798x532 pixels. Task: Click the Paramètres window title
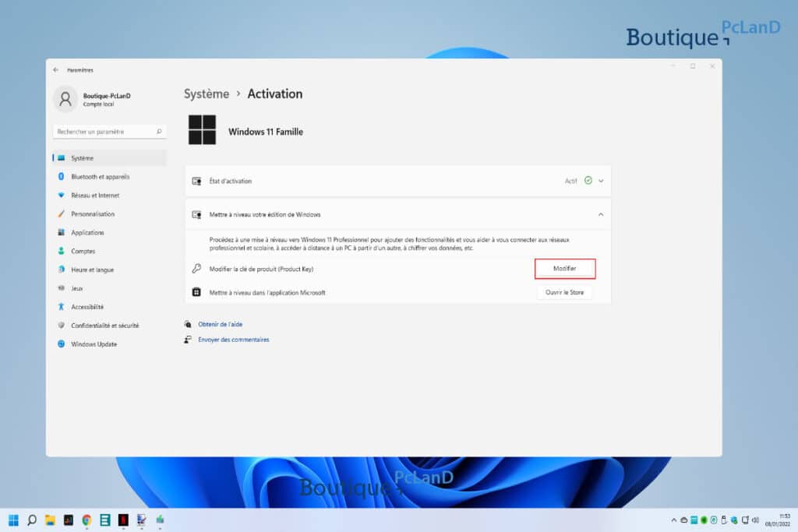coord(80,70)
